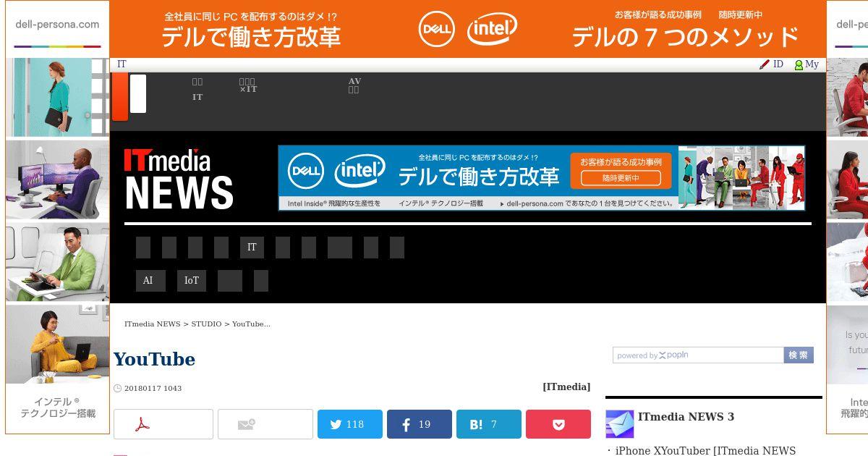Click the [ITmedia] author link
The image size is (868, 456).
(x=566, y=387)
